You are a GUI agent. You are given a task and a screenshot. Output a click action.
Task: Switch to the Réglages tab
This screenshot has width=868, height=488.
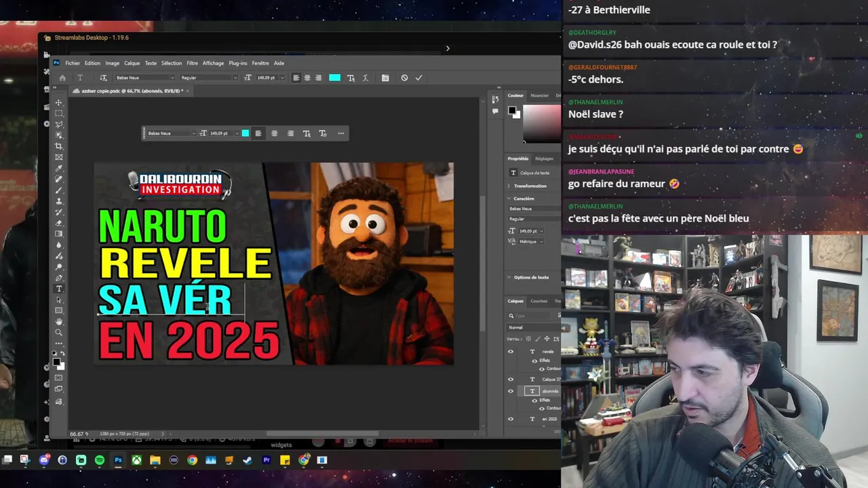[x=544, y=159]
